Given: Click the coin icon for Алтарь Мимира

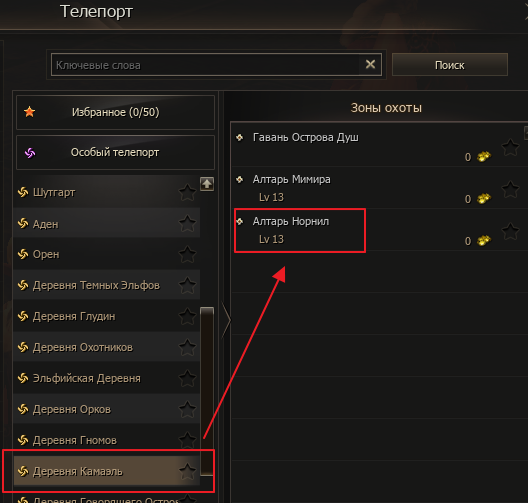Looking at the screenshot, I should pyautogui.click(x=484, y=199).
